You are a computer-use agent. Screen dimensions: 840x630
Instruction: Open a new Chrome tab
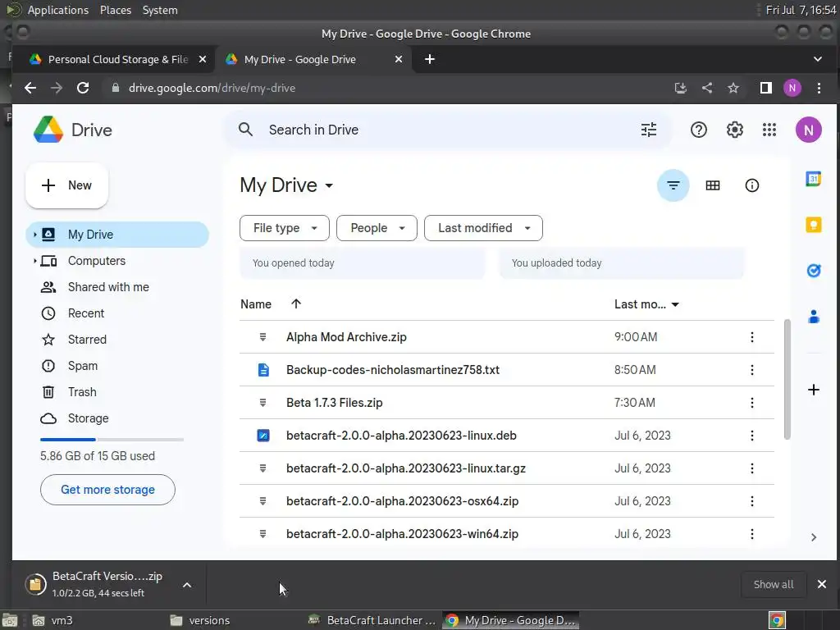(x=430, y=59)
